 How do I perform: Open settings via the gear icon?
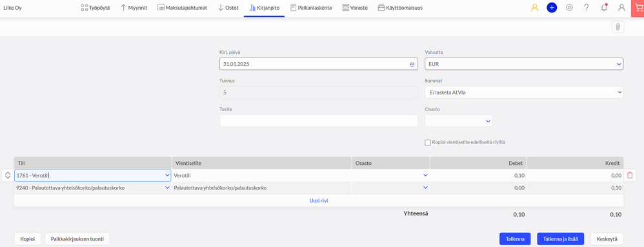point(569,7)
